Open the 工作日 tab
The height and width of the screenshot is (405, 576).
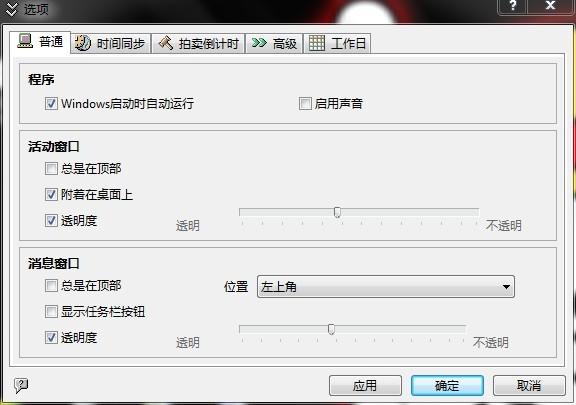337,43
